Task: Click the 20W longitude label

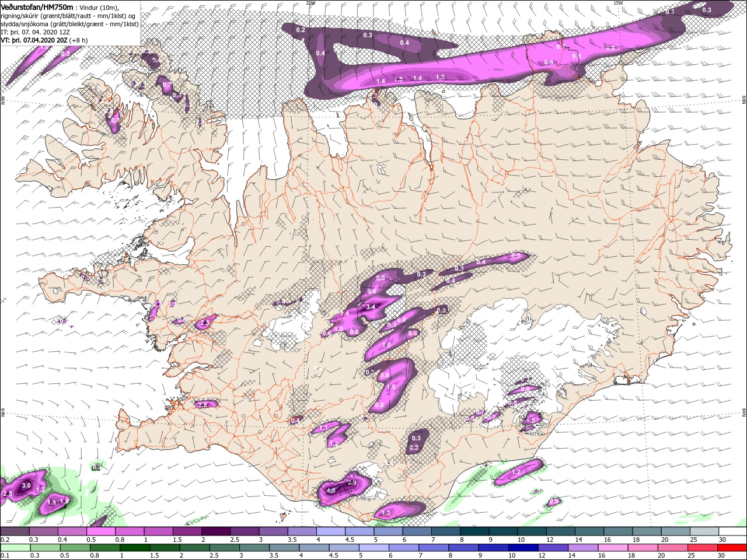Action: pyautogui.click(x=310, y=3)
